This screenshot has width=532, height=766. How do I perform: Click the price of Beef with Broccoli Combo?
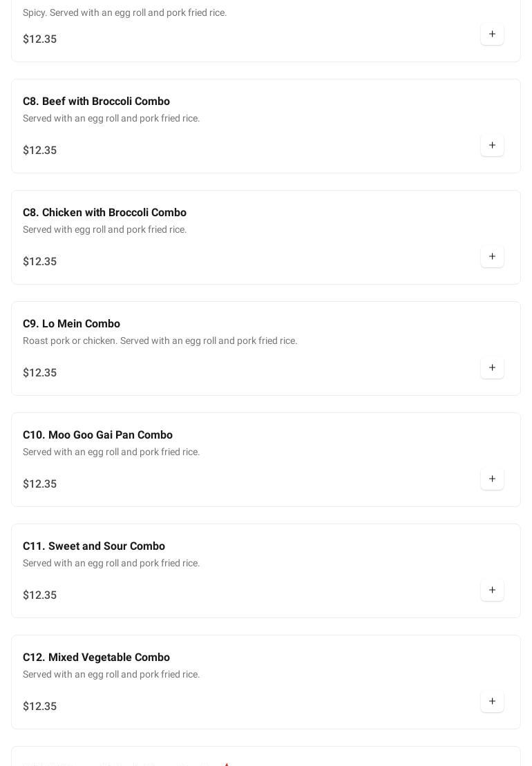tap(40, 151)
